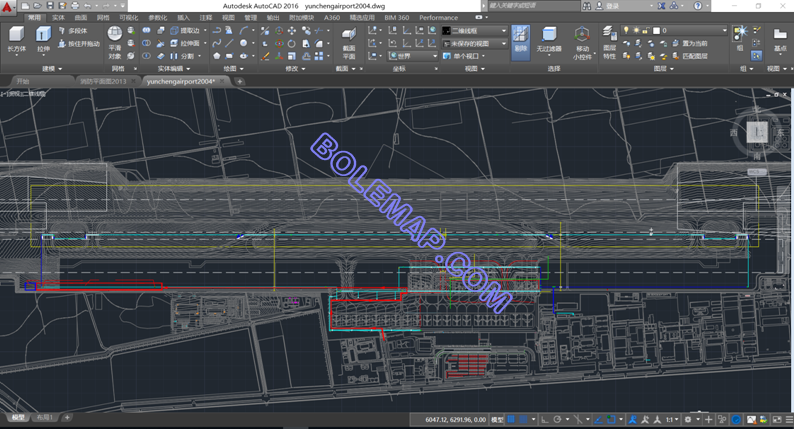Viewport: 794px width, 429px height.
Task: Select the Polygon draw tool
Action: coord(217,56)
